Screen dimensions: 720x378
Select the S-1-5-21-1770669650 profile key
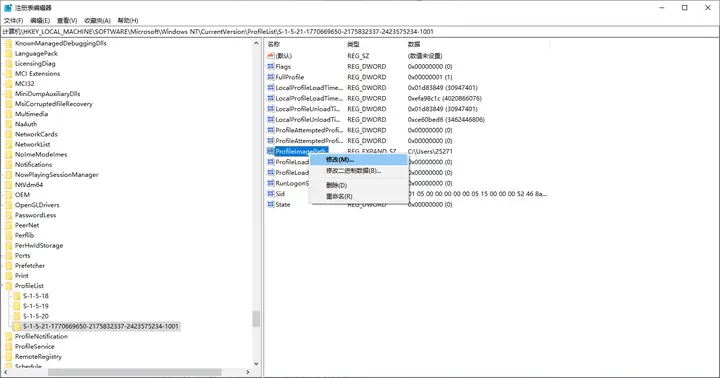(101, 326)
